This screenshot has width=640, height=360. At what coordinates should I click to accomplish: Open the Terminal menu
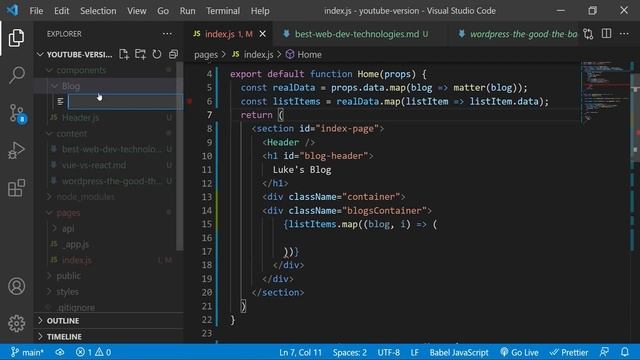pyautogui.click(x=223, y=11)
